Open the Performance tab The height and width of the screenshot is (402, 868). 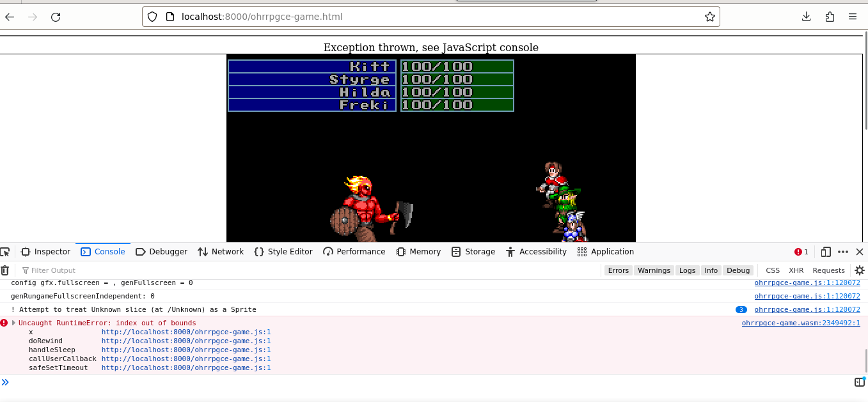[354, 252]
